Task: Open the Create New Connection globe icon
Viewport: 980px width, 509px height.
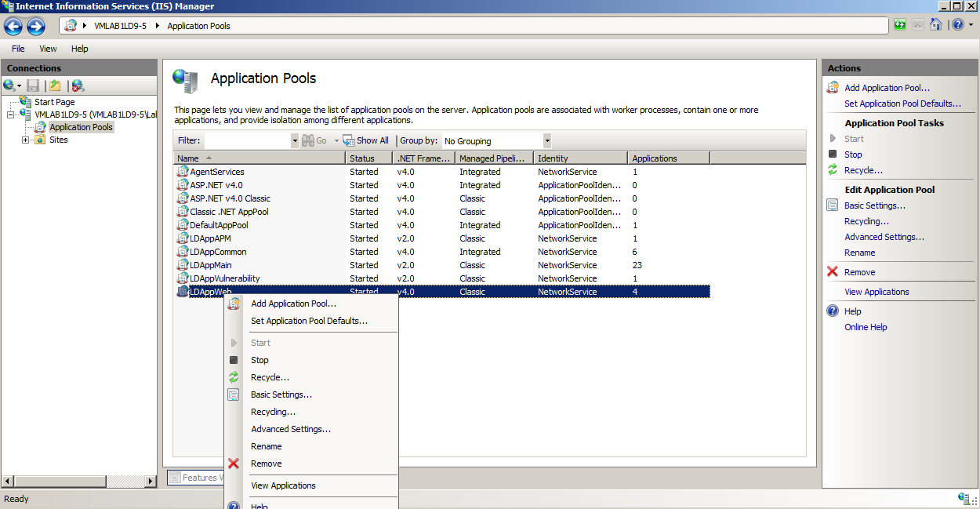Action: 9,85
